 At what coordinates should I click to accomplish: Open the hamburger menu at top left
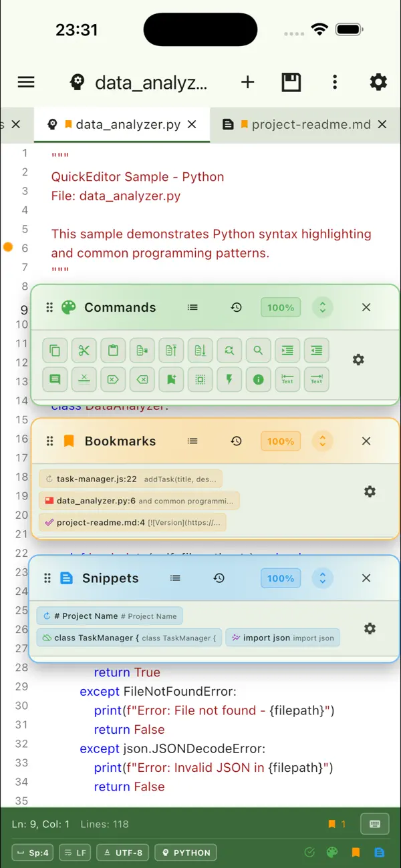[x=25, y=82]
